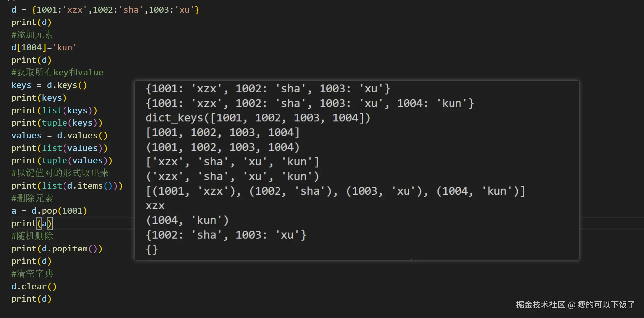Click the d.clear() code line

[x=34, y=286]
